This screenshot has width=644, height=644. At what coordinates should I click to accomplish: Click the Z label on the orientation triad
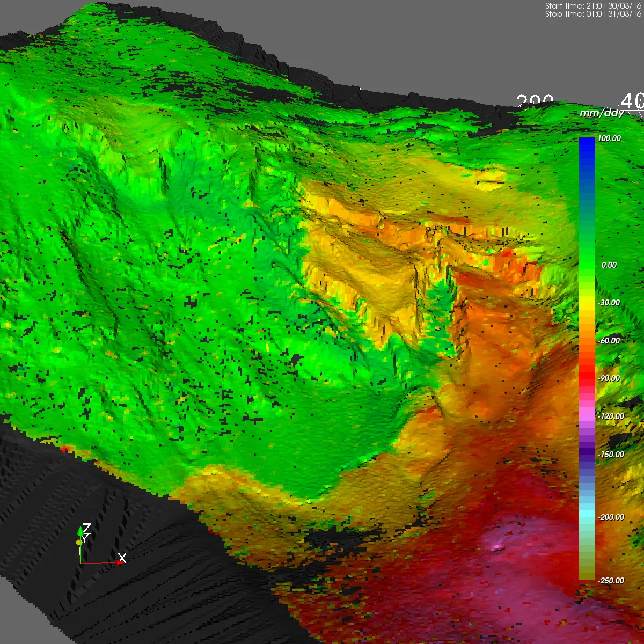[86, 529]
